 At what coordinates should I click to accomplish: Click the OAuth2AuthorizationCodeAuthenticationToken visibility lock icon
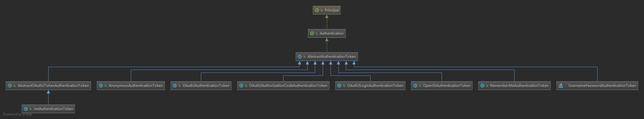pyautogui.click(x=246, y=86)
